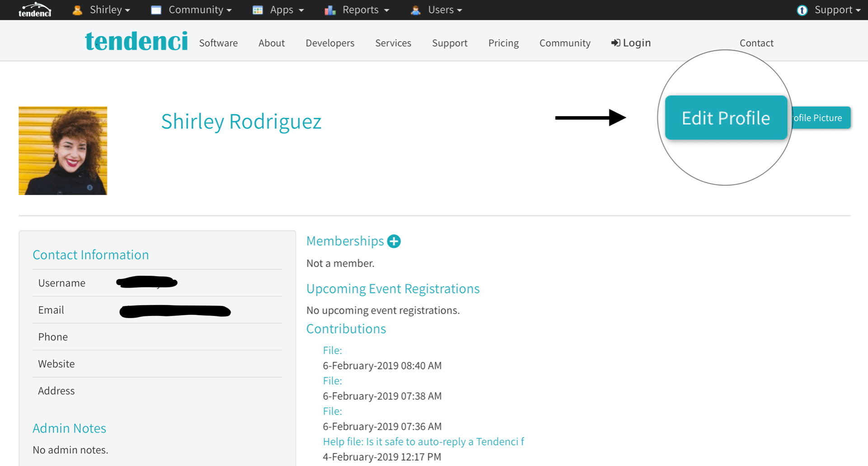This screenshot has height=466, width=868.
Task: Open the Reports dropdown menu
Action: tap(366, 10)
